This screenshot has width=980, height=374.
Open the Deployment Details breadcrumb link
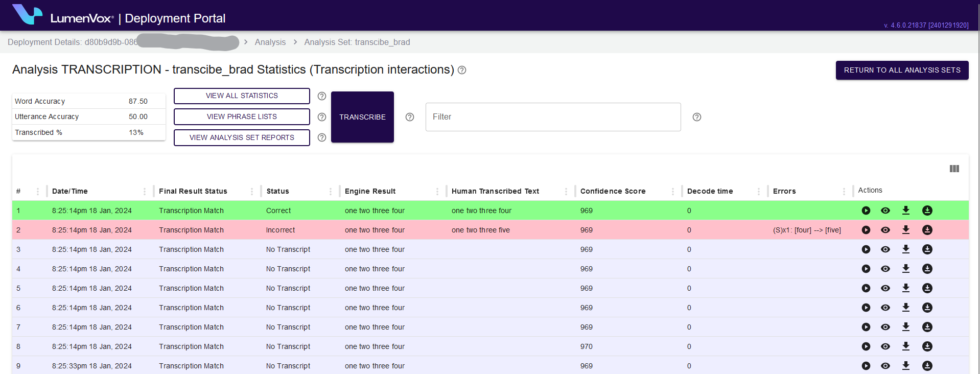(x=72, y=42)
